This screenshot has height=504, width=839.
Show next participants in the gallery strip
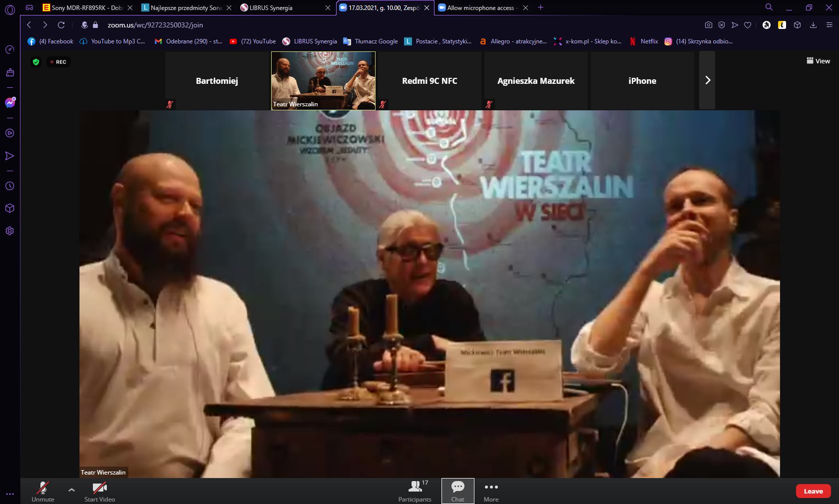(x=707, y=80)
